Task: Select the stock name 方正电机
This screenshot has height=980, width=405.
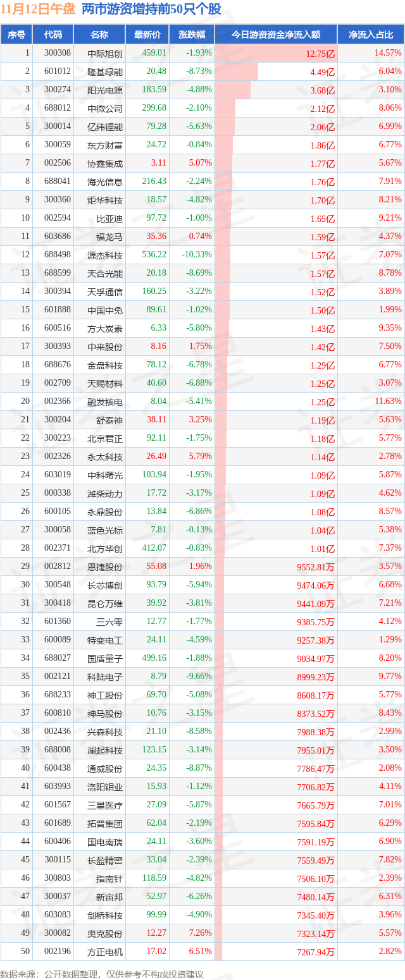Action: click(x=105, y=952)
